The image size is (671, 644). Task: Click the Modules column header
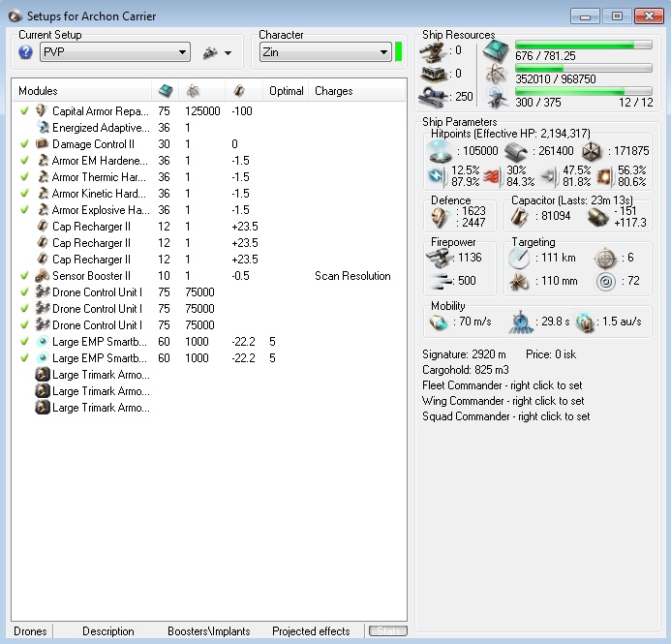[81, 91]
